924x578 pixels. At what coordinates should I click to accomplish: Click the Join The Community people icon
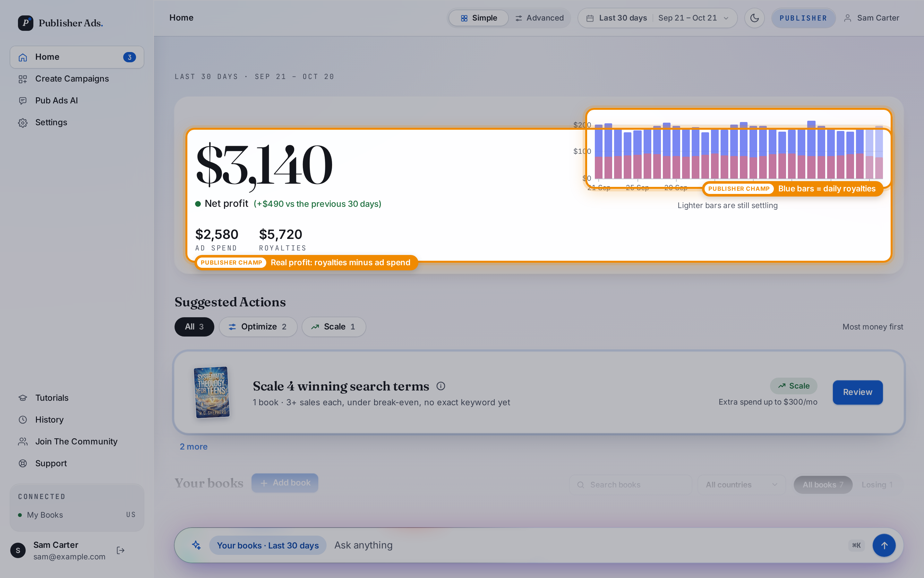tap(23, 441)
